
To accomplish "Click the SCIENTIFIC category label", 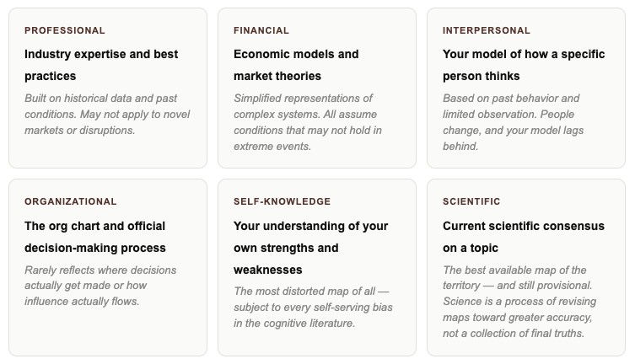I will coord(471,201).
